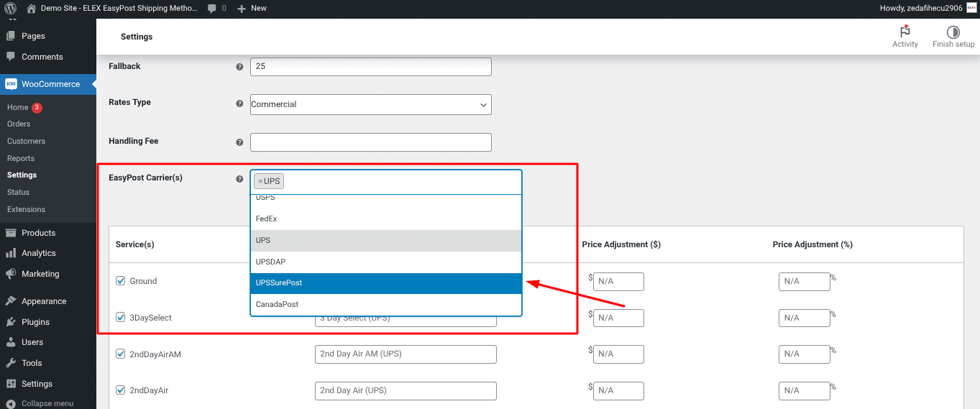The image size is (980, 409).
Task: Uncheck the Ground service checkbox
Action: [121, 281]
